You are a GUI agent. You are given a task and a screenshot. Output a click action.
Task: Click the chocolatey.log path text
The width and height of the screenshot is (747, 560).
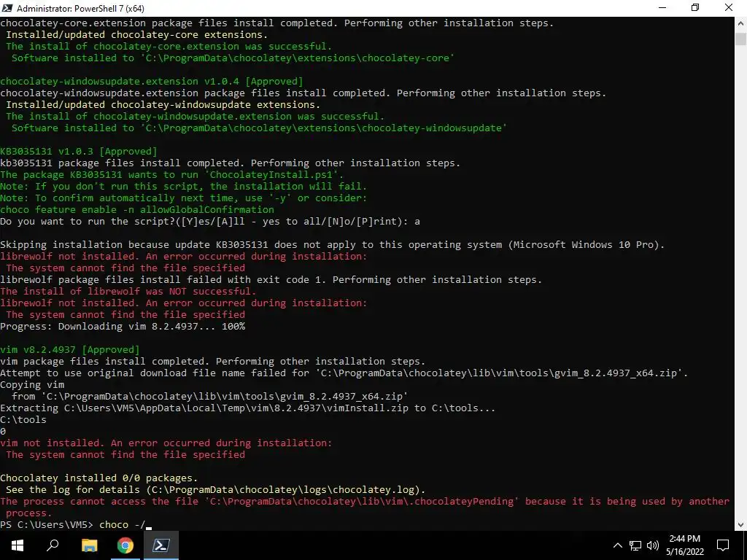click(285, 489)
